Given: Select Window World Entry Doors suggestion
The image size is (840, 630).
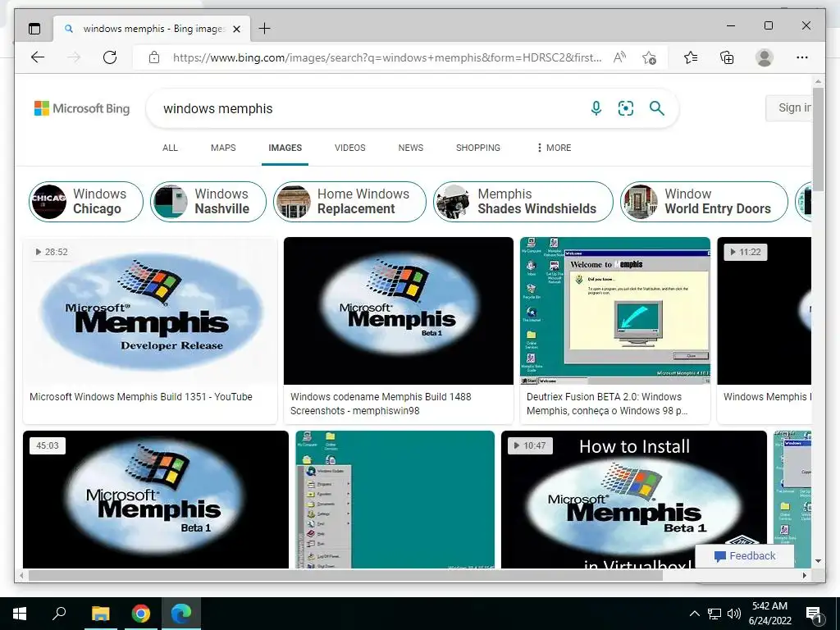Looking at the screenshot, I should (704, 202).
